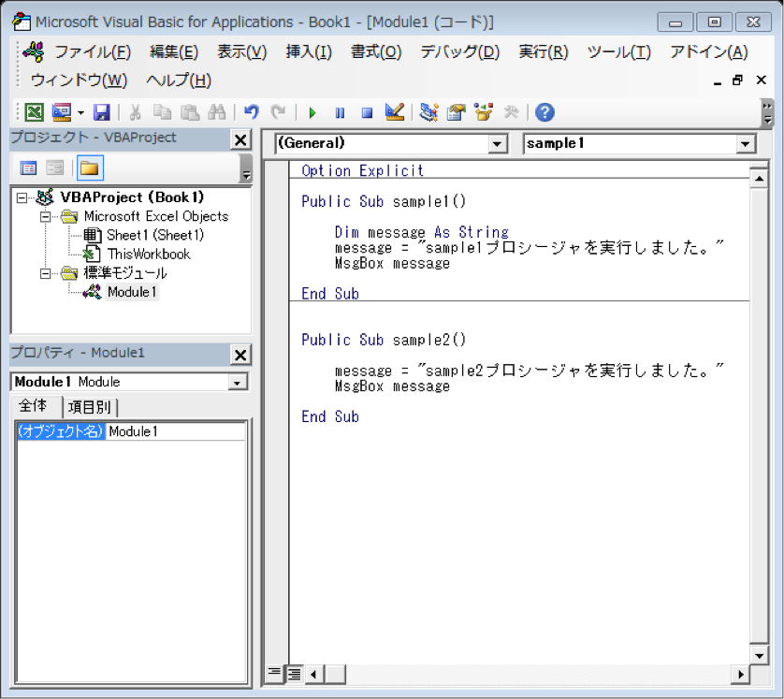784x699 pixels.
Task: Pause execution with the Break icon
Action: click(x=340, y=113)
